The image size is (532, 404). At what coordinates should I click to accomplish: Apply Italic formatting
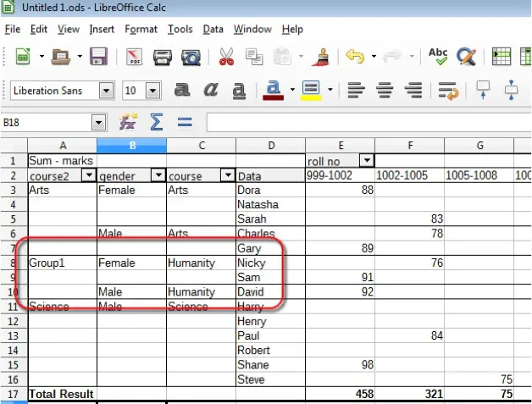(x=211, y=90)
